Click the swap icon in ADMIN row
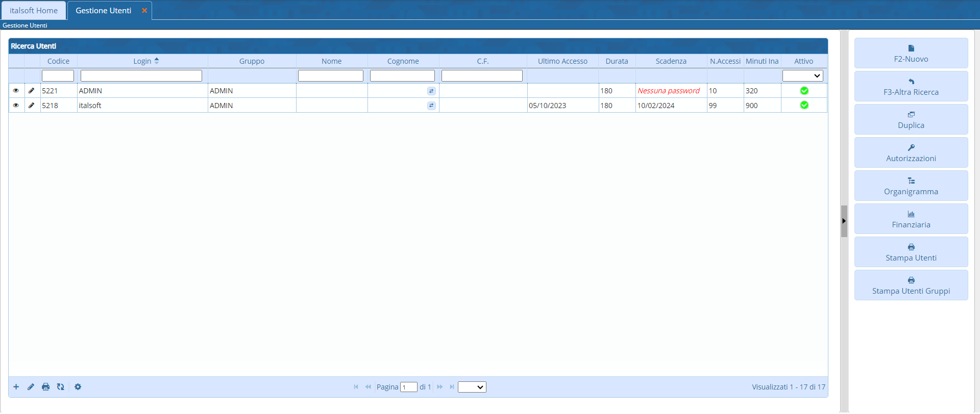980x414 pixels. pos(431,91)
